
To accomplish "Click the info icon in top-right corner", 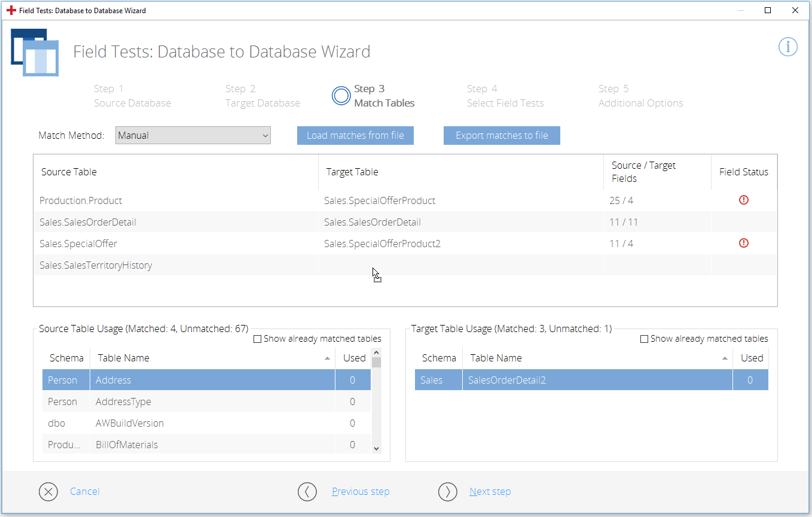I will (x=787, y=47).
